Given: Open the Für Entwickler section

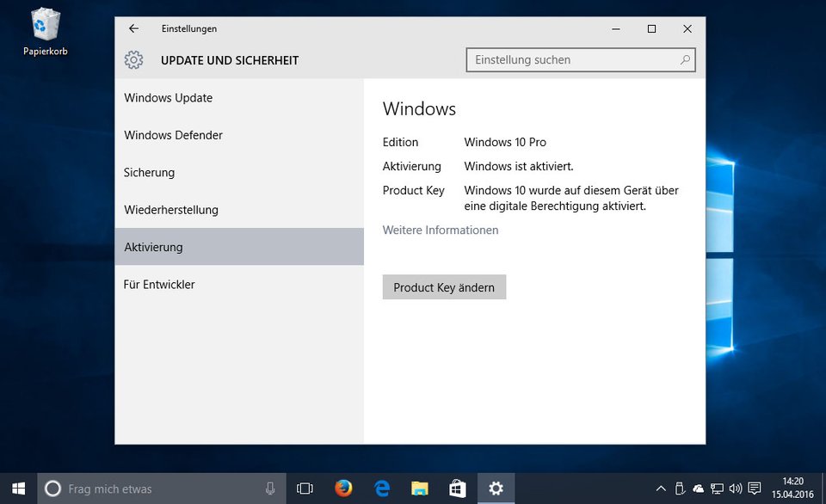Looking at the screenshot, I should 239,285.
